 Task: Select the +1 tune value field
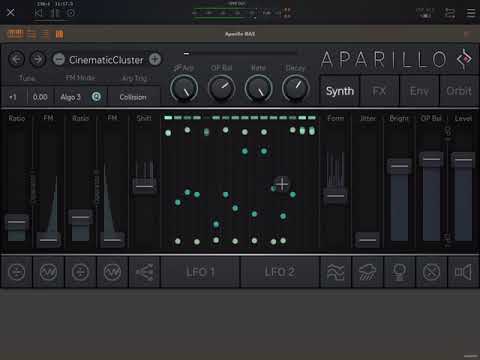pyautogui.click(x=13, y=97)
